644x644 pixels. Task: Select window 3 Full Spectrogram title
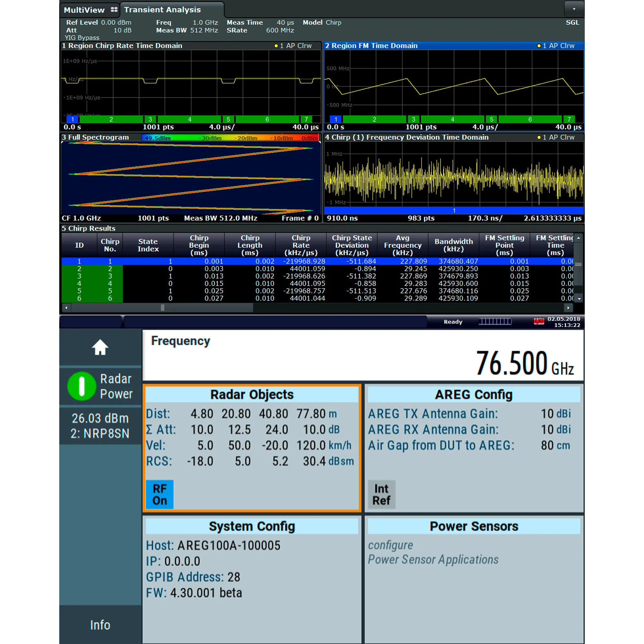pos(95,137)
